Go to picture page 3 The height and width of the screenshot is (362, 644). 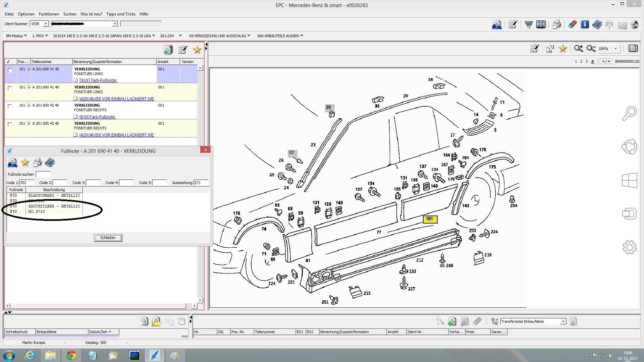pyautogui.click(x=587, y=62)
